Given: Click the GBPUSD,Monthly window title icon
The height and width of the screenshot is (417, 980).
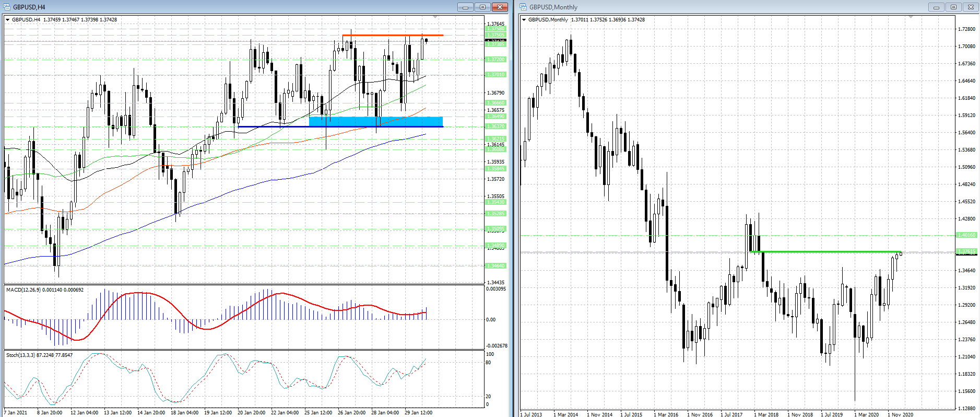Looking at the screenshot, I should pos(523,7).
